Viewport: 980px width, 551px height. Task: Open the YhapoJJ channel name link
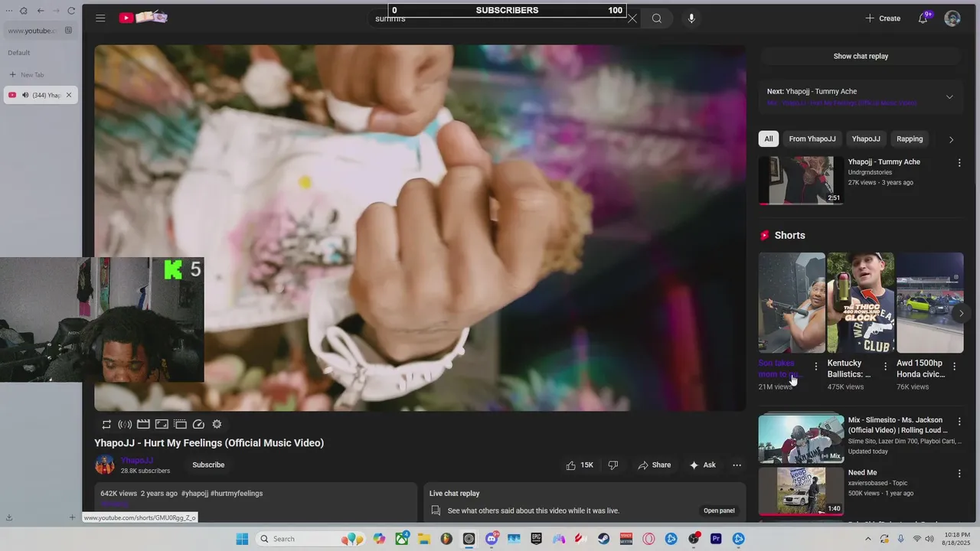[x=137, y=460]
